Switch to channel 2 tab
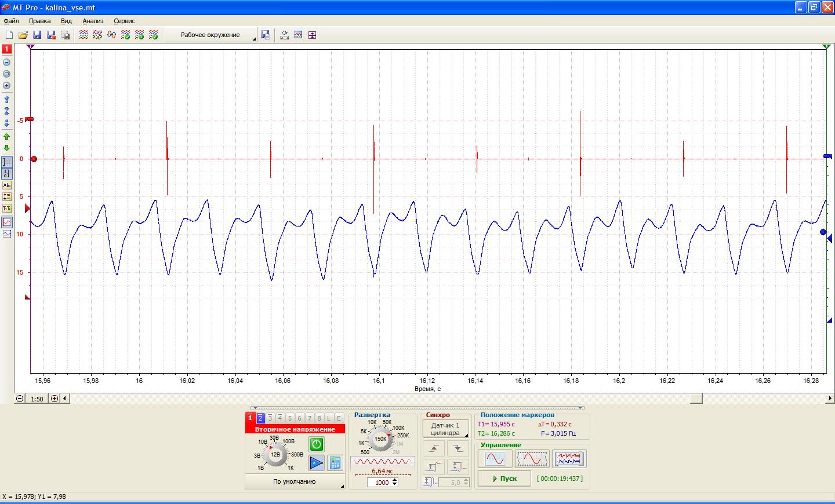This screenshot has width=835, height=504. pos(260,418)
